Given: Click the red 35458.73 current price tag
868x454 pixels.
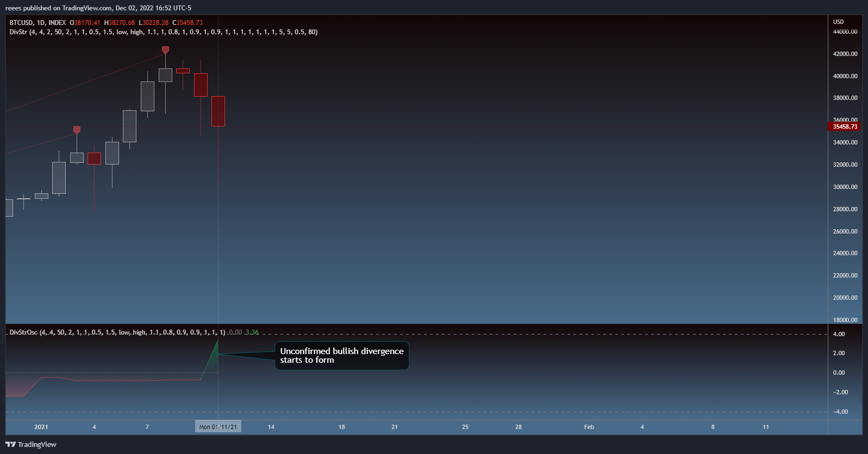Looking at the screenshot, I should point(844,127).
